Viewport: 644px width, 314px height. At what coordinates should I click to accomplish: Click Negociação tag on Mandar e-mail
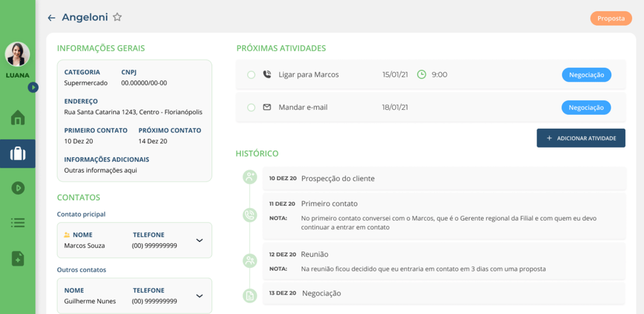click(586, 107)
